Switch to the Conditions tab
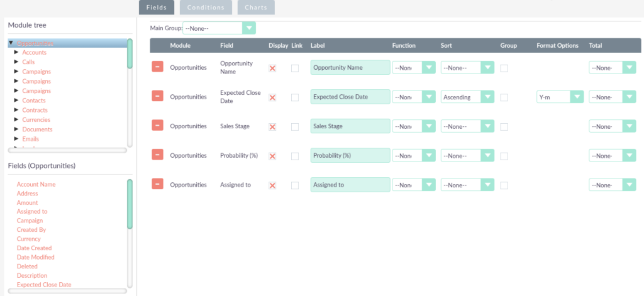Viewport: 644px width, 296px height. pyautogui.click(x=206, y=8)
